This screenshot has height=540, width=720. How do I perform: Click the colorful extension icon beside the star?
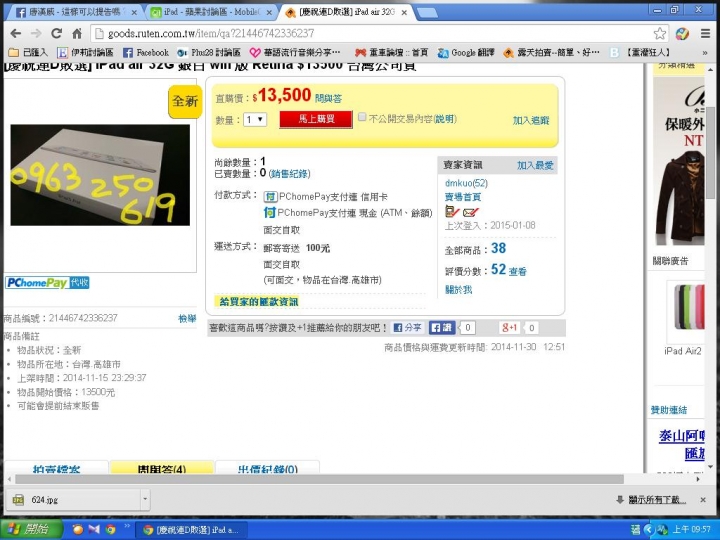coord(682,34)
